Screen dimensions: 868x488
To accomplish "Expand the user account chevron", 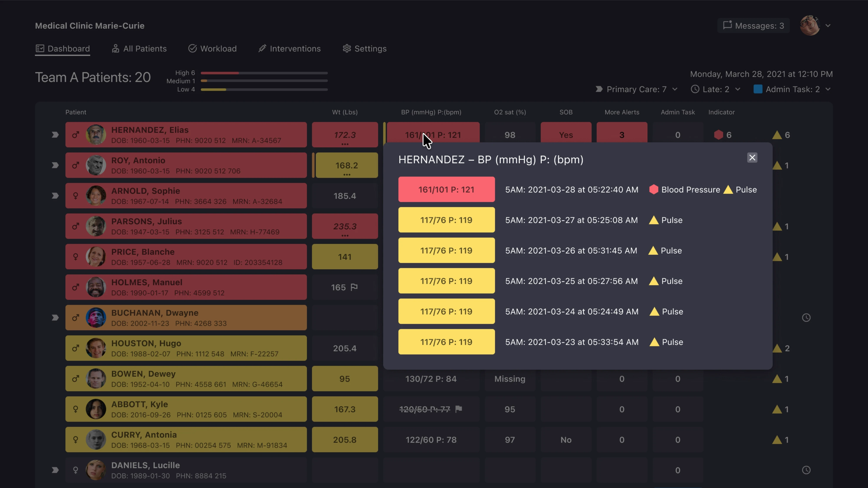I will (x=828, y=26).
